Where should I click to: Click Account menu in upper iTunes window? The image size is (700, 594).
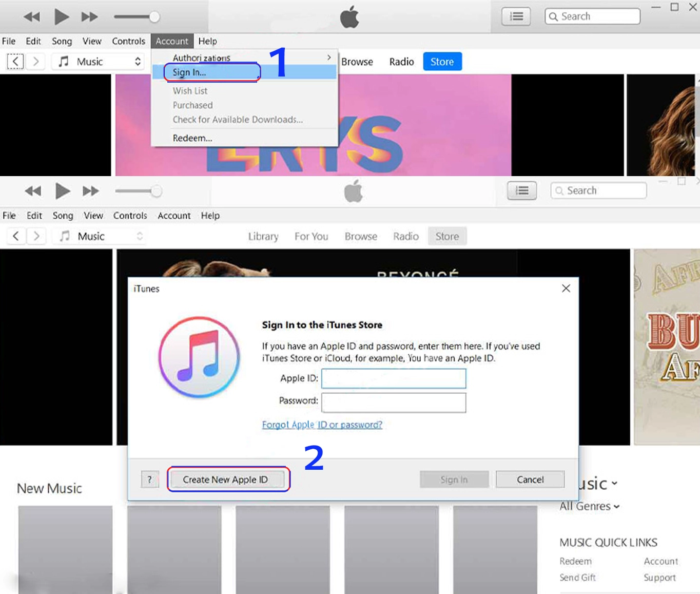172,41
